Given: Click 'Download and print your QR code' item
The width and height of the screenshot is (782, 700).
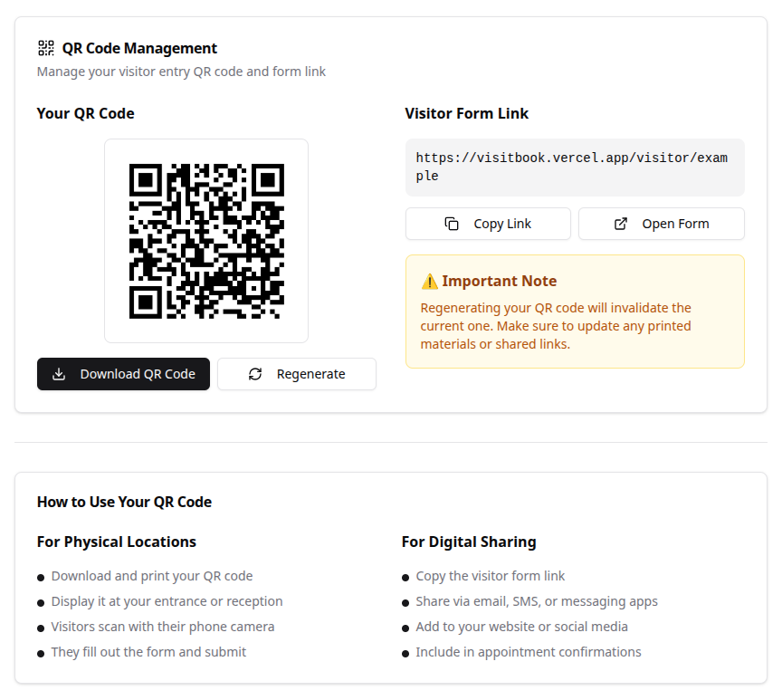Looking at the screenshot, I should tap(152, 576).
